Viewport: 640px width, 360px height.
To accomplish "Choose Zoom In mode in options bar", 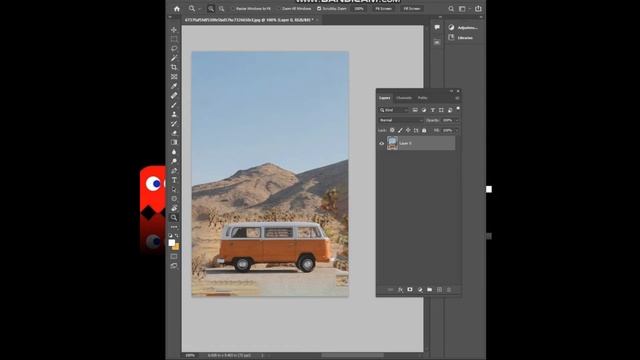I will point(211,9).
